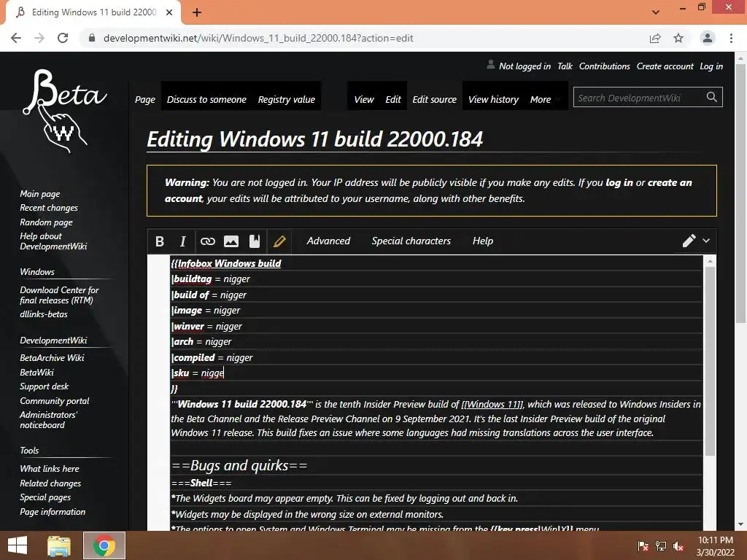
Task: Insert a link with the chain icon
Action: tap(208, 241)
